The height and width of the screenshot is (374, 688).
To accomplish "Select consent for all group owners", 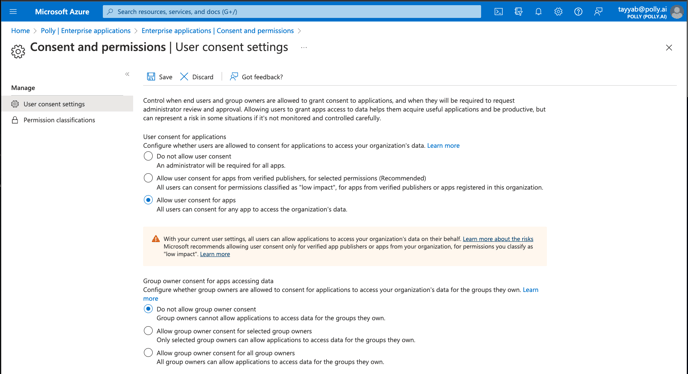I will [x=148, y=352].
